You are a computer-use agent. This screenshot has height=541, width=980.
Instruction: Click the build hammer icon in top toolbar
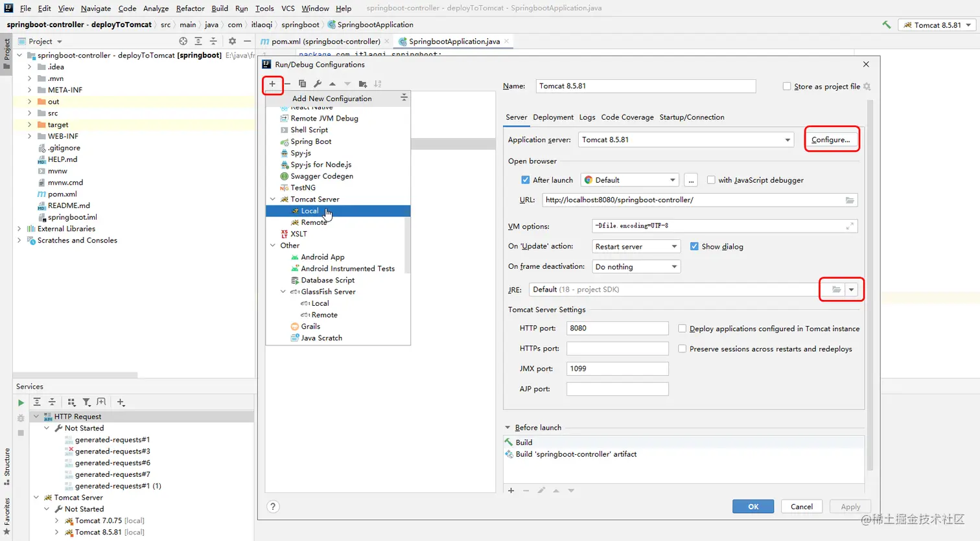pos(886,25)
